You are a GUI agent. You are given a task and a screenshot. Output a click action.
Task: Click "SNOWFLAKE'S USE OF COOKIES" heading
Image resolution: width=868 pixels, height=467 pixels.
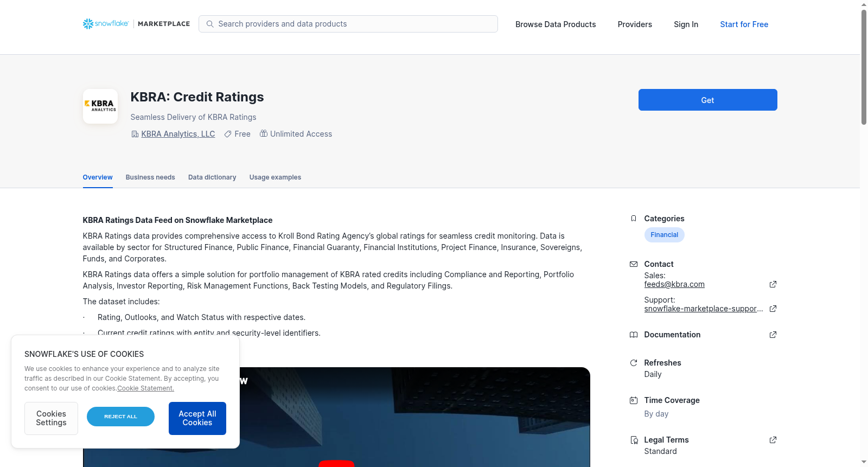coord(84,354)
